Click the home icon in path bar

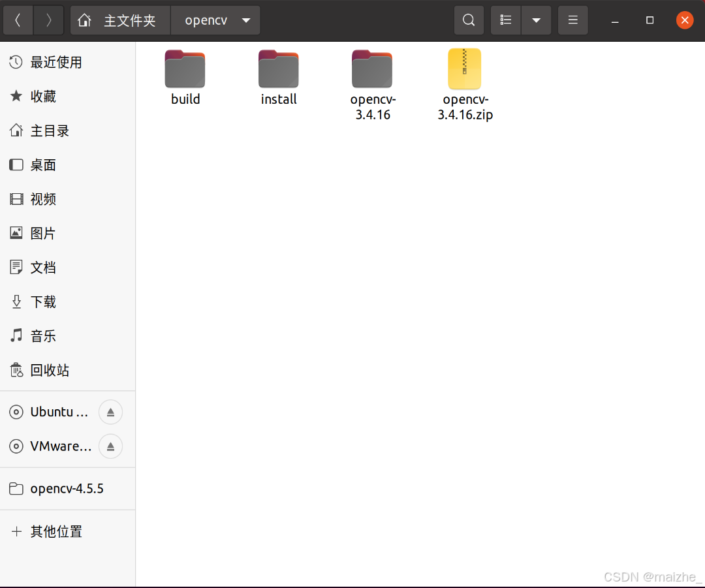click(x=84, y=20)
